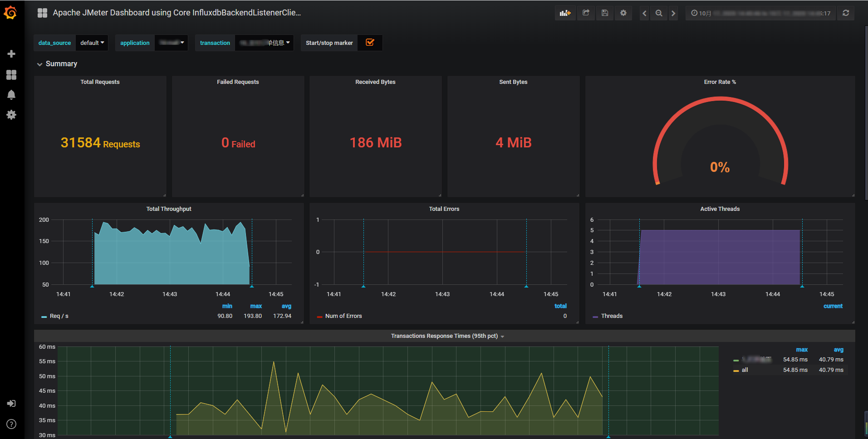Open the Help question mark icon
868x439 pixels.
coord(11,424)
